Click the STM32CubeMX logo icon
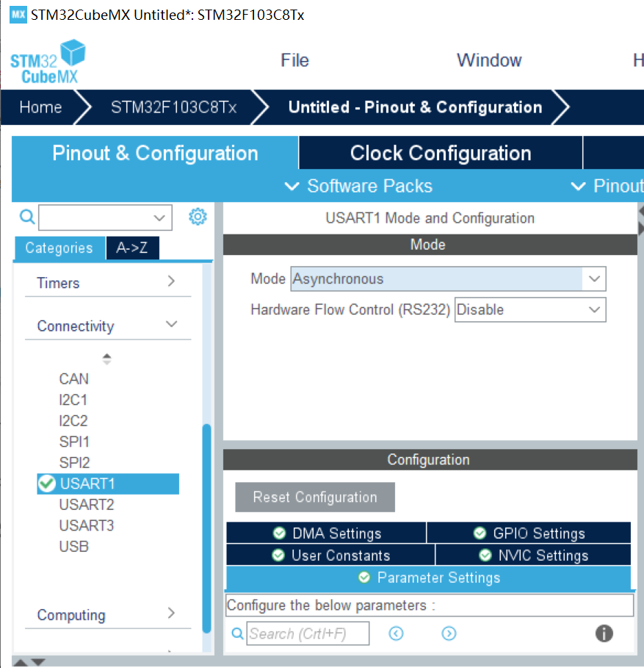This screenshot has height=668, width=644. [x=48, y=61]
